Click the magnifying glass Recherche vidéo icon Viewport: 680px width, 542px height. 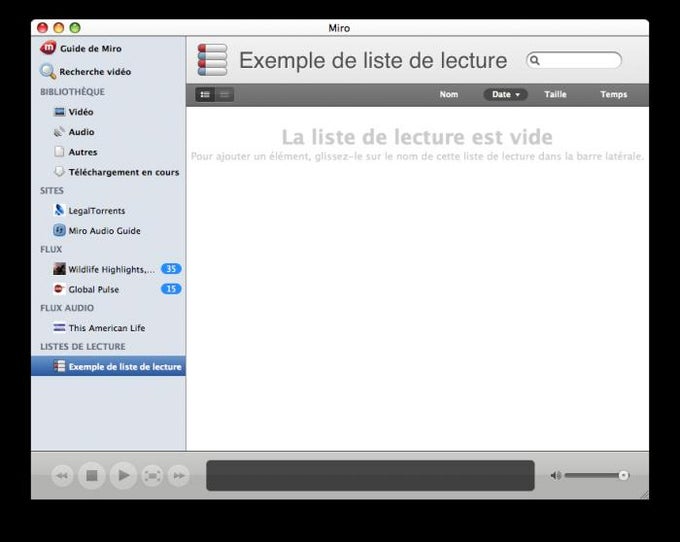[x=48, y=72]
